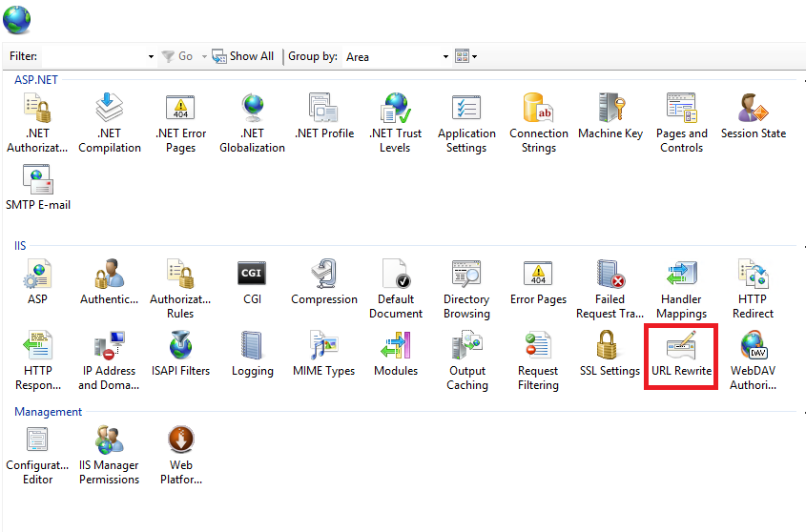
Task: Open .NET Authorization Rules feature
Action: click(x=37, y=123)
